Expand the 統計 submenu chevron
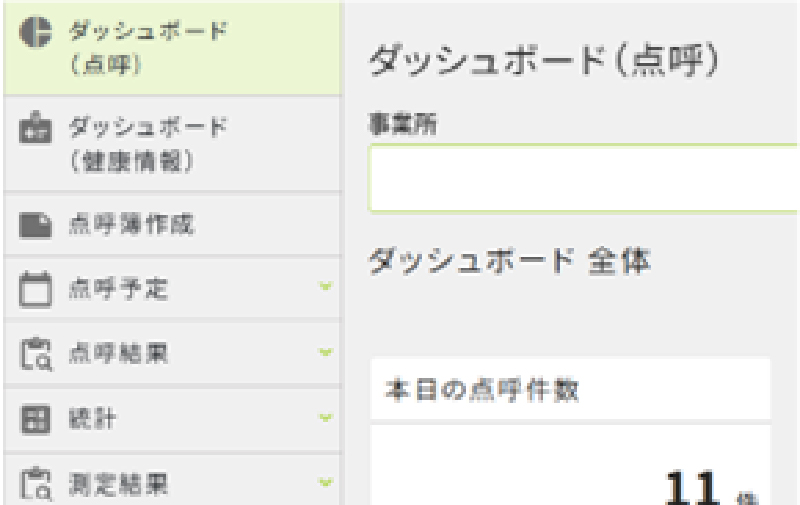 click(x=326, y=418)
